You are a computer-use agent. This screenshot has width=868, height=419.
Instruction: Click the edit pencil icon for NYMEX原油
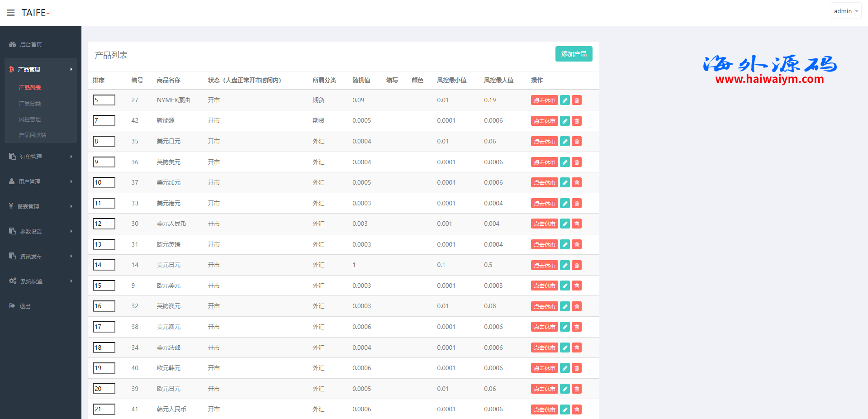564,100
